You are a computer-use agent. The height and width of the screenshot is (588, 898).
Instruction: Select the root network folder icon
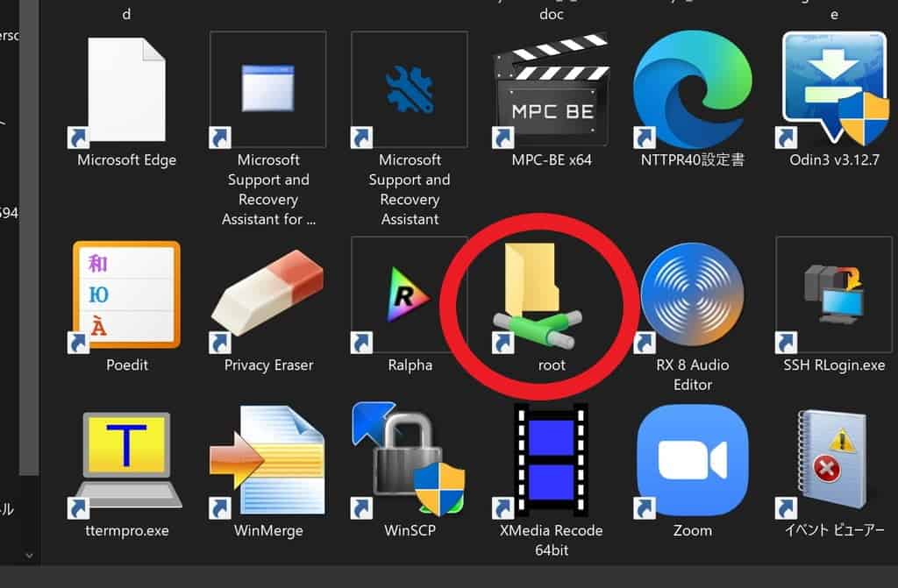click(x=538, y=296)
